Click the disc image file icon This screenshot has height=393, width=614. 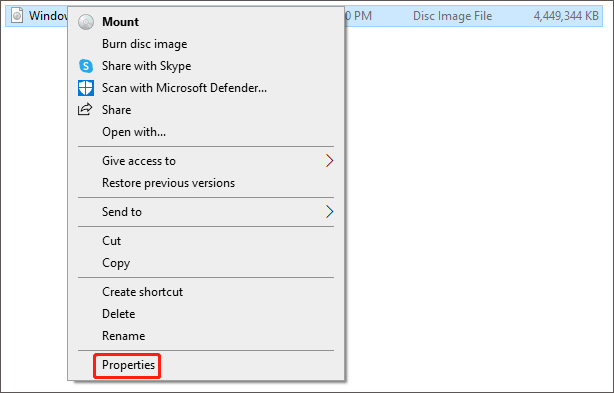pos(17,16)
